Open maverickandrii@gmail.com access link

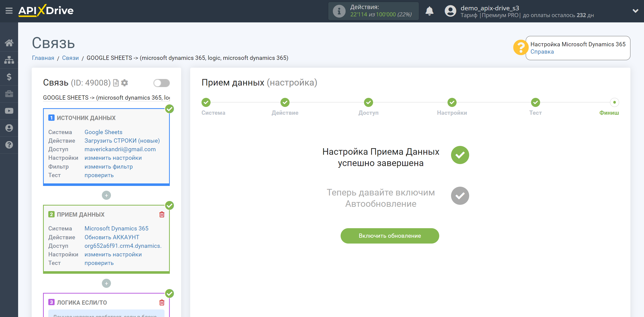click(x=120, y=149)
